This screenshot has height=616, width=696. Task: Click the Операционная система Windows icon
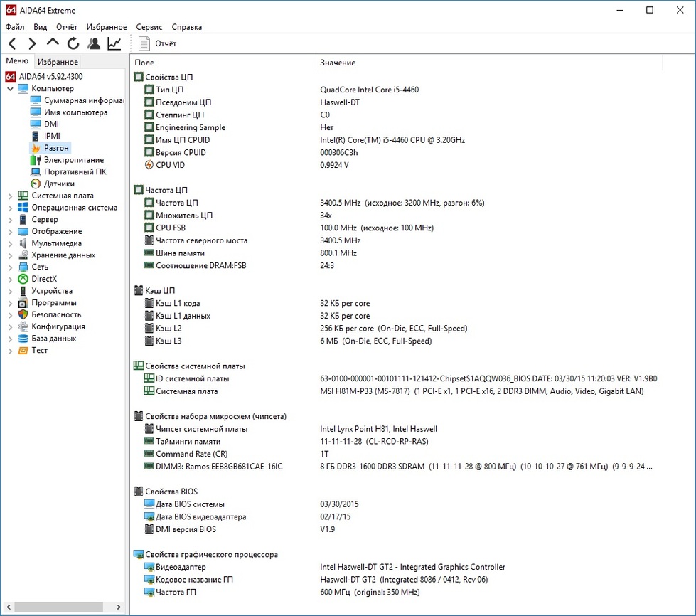pyautogui.click(x=23, y=208)
